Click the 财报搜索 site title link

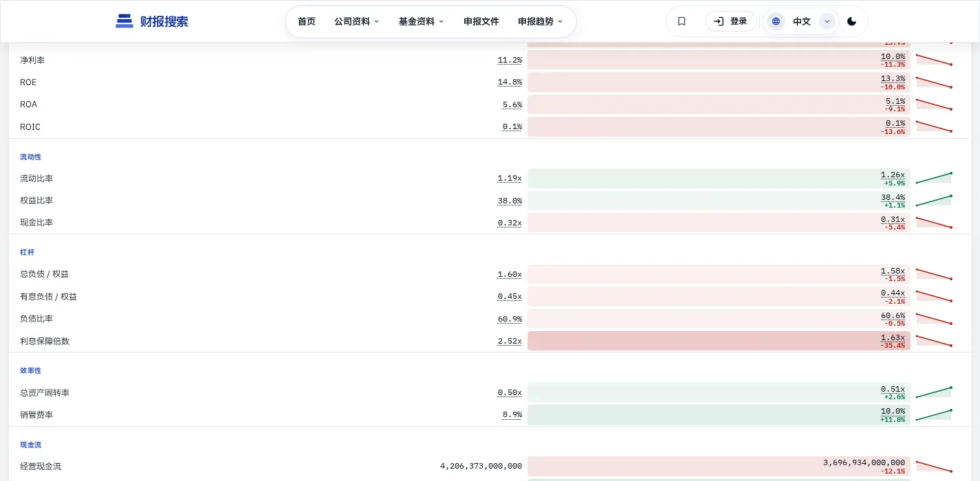tap(164, 21)
